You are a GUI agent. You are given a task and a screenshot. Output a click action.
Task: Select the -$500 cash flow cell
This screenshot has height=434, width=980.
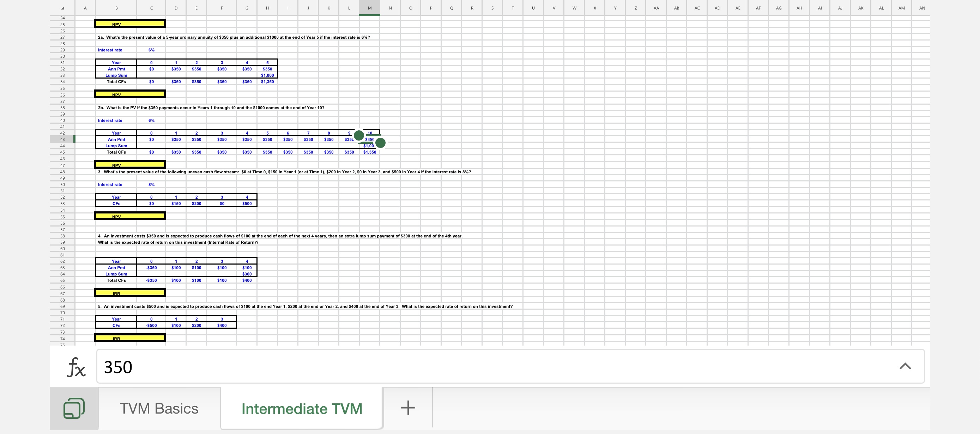pos(151,325)
